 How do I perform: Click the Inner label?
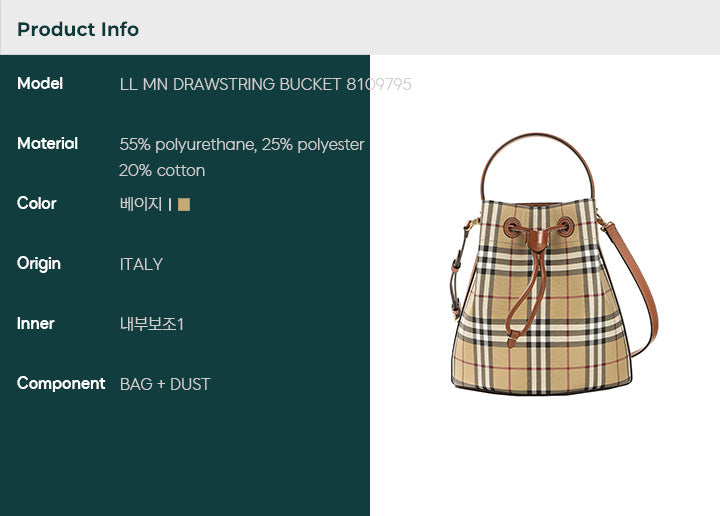[x=35, y=324]
